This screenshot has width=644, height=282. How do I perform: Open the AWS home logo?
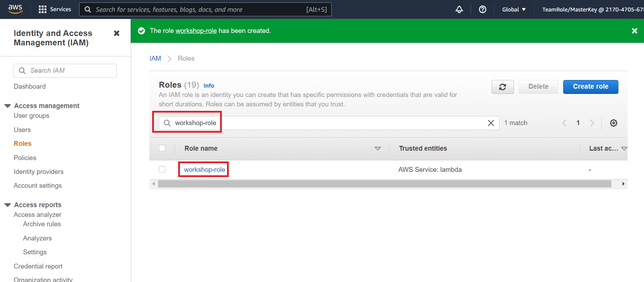coord(15,9)
